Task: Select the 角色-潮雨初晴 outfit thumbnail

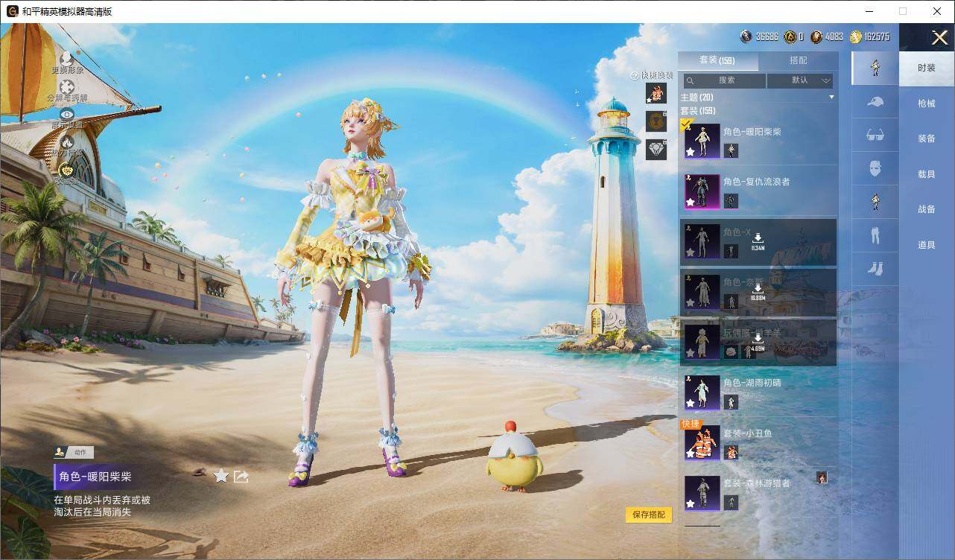Action: [x=702, y=392]
